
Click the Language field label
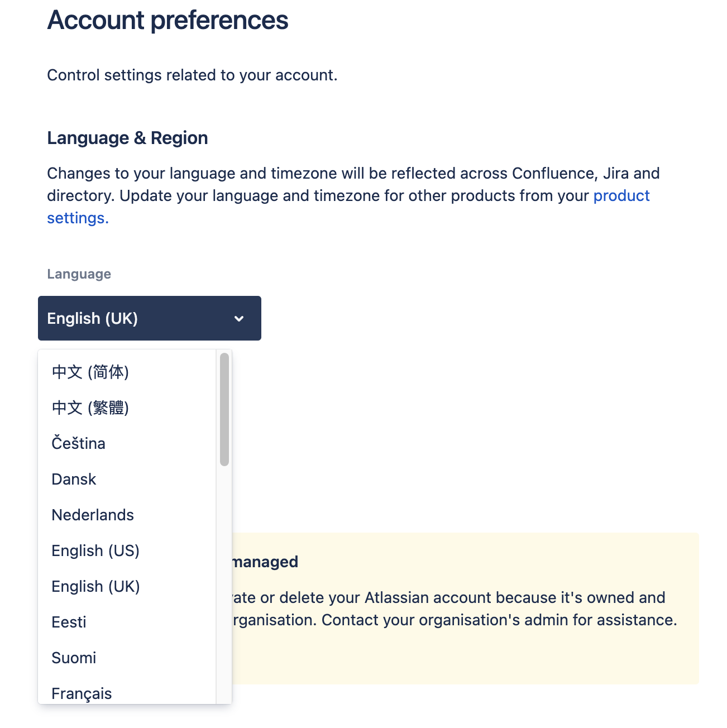click(79, 274)
